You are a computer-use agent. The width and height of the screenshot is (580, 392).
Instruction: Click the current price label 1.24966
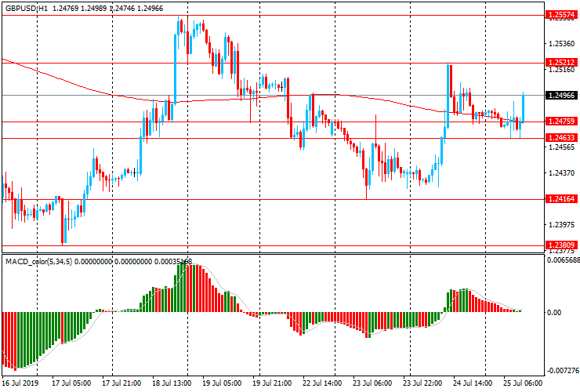tap(561, 96)
